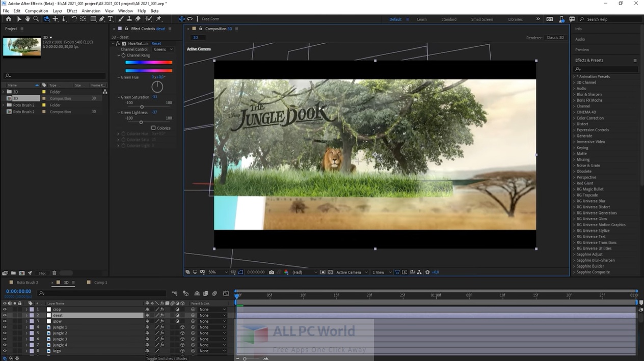Switch to the Roto Brush 2 timeline tab
This screenshot has height=361, width=644.
28,283
